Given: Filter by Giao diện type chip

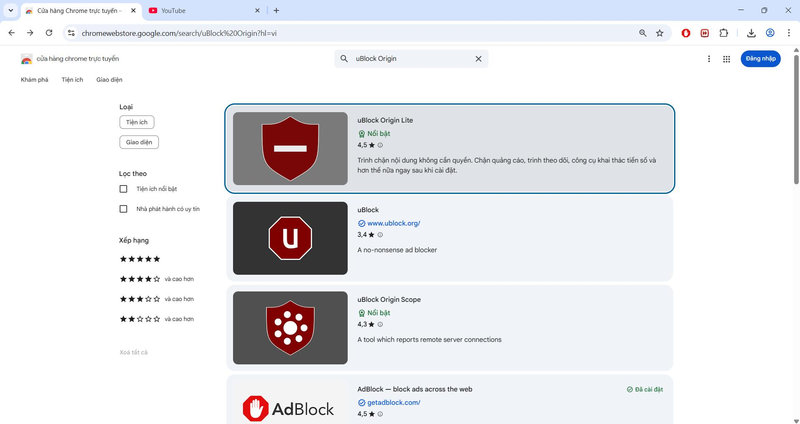Looking at the screenshot, I should pyautogui.click(x=139, y=142).
